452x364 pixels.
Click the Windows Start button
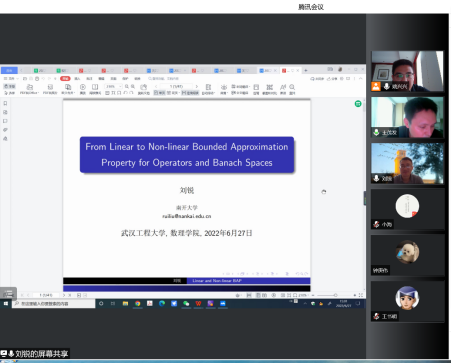6,303
